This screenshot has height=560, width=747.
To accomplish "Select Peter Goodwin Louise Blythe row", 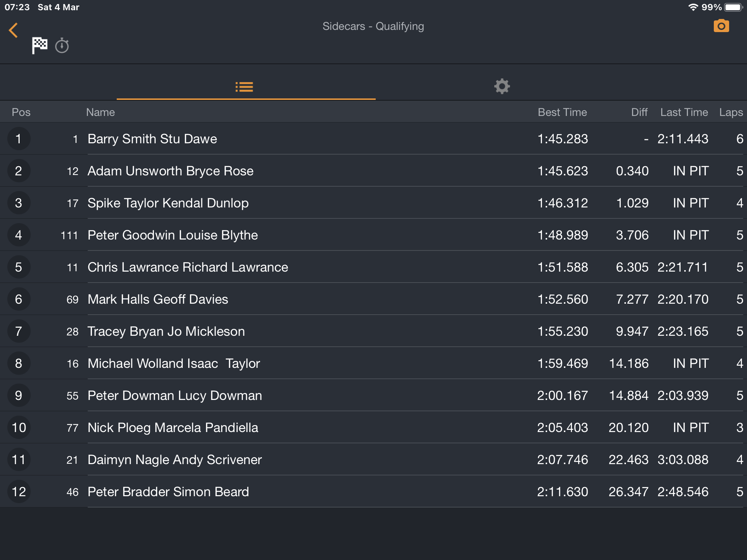I will [x=373, y=235].
